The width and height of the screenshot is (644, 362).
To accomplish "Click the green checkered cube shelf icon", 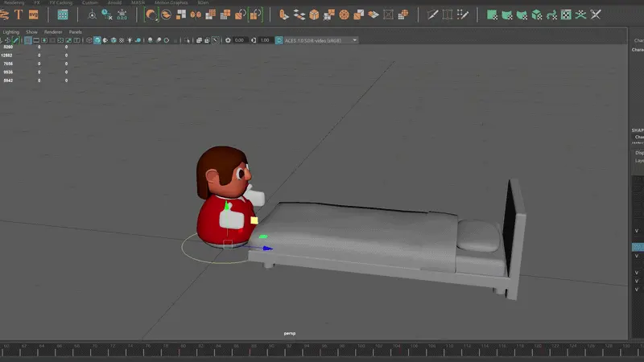I will tap(536, 14).
